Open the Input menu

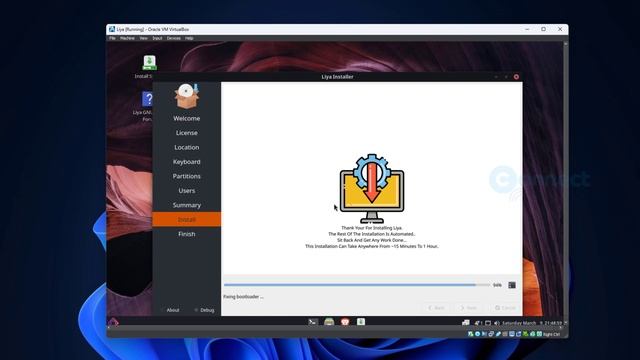157,38
